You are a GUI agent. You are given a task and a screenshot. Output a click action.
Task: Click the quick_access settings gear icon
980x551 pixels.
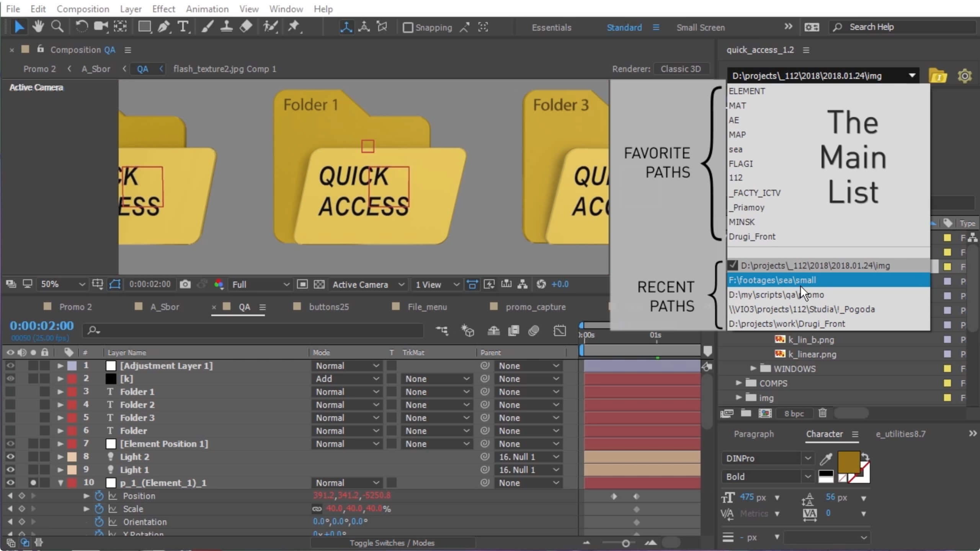click(964, 76)
